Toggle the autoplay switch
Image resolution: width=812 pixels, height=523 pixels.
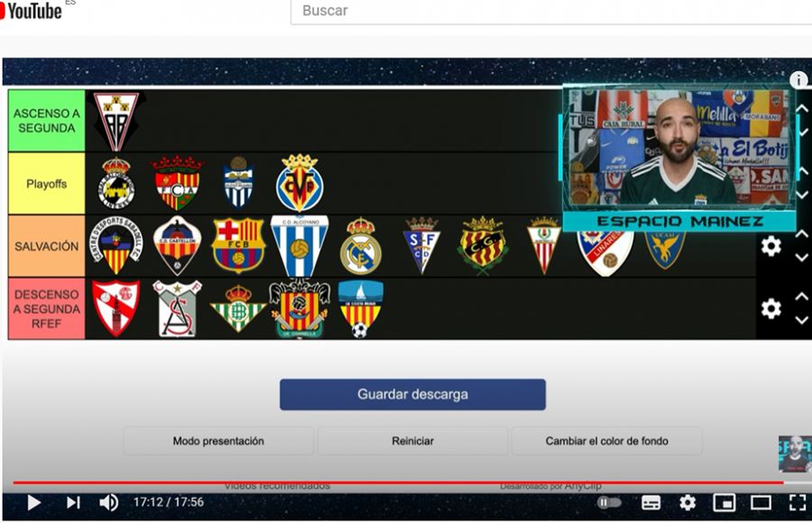click(609, 502)
